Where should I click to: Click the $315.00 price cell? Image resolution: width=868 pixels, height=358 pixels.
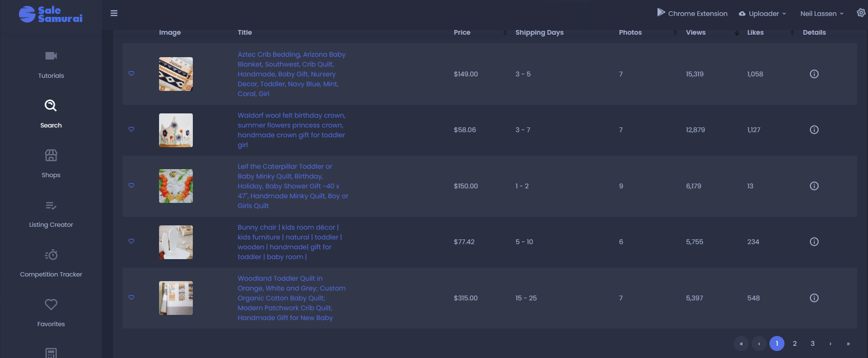(466, 298)
